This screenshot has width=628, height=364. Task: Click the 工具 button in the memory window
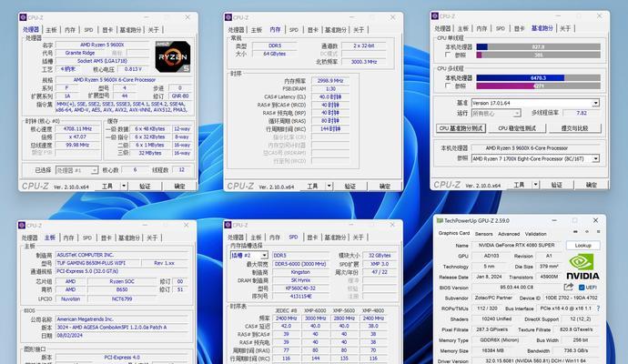click(x=312, y=187)
